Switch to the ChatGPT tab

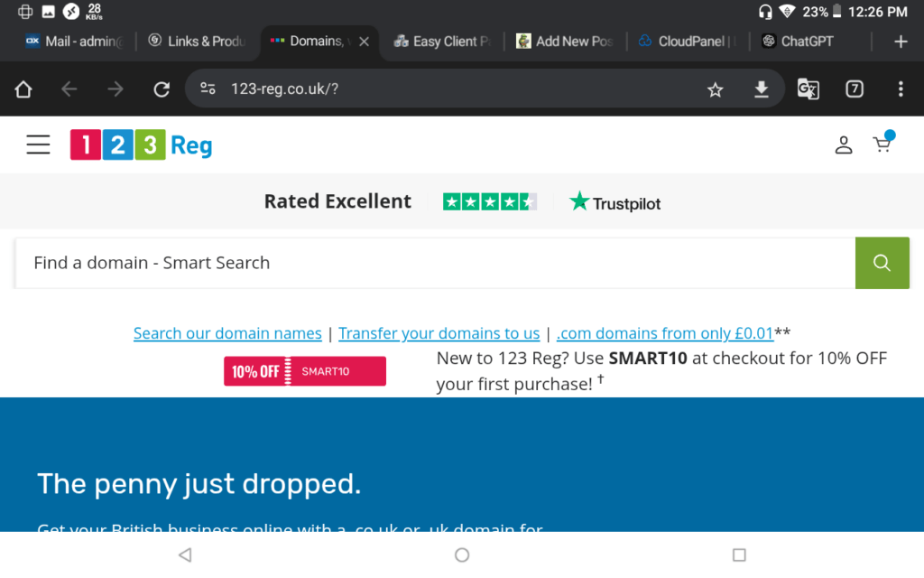(x=798, y=42)
